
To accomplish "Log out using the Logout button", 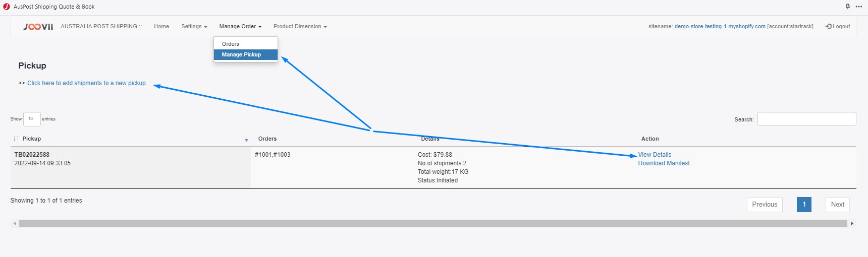I will pos(838,27).
